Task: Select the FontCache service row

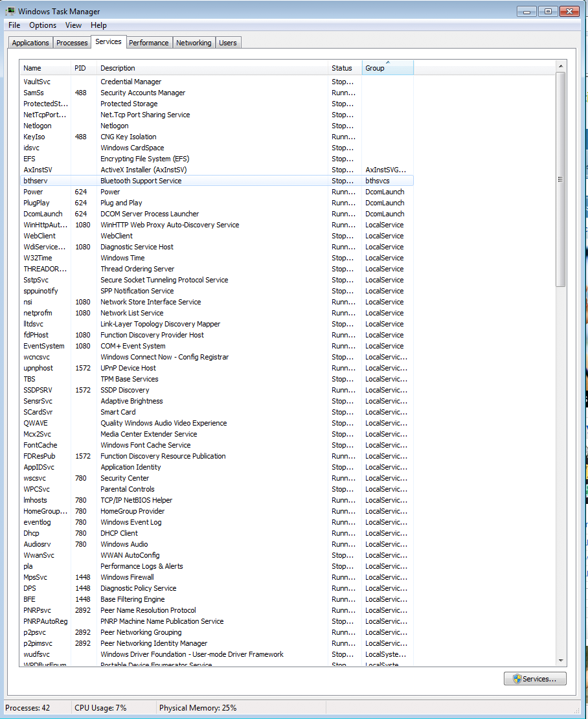Action: [217, 445]
